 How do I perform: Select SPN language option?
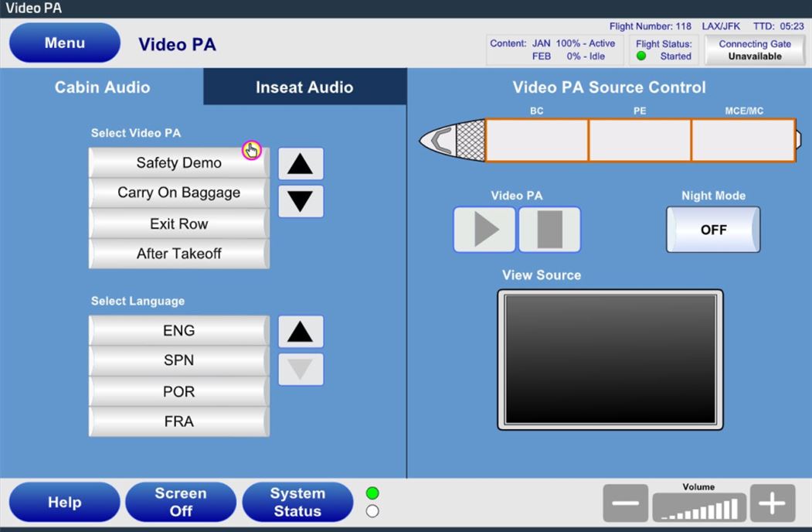pyautogui.click(x=178, y=360)
